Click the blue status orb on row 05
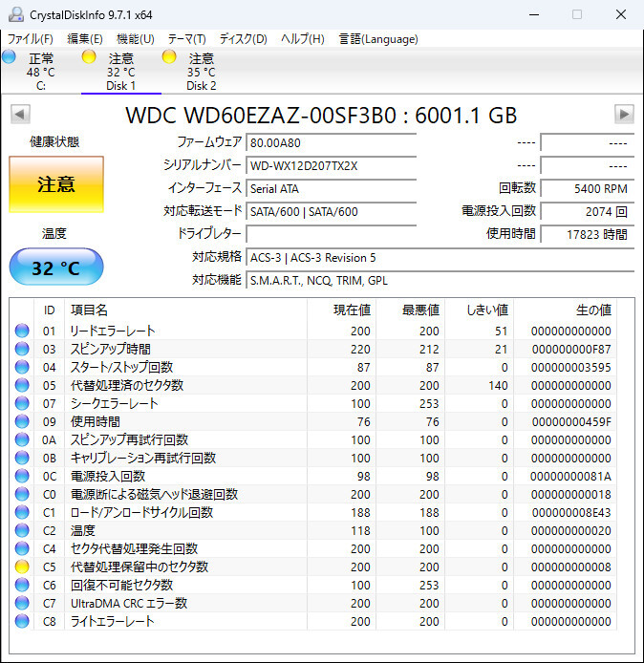644x663 pixels. (22, 385)
